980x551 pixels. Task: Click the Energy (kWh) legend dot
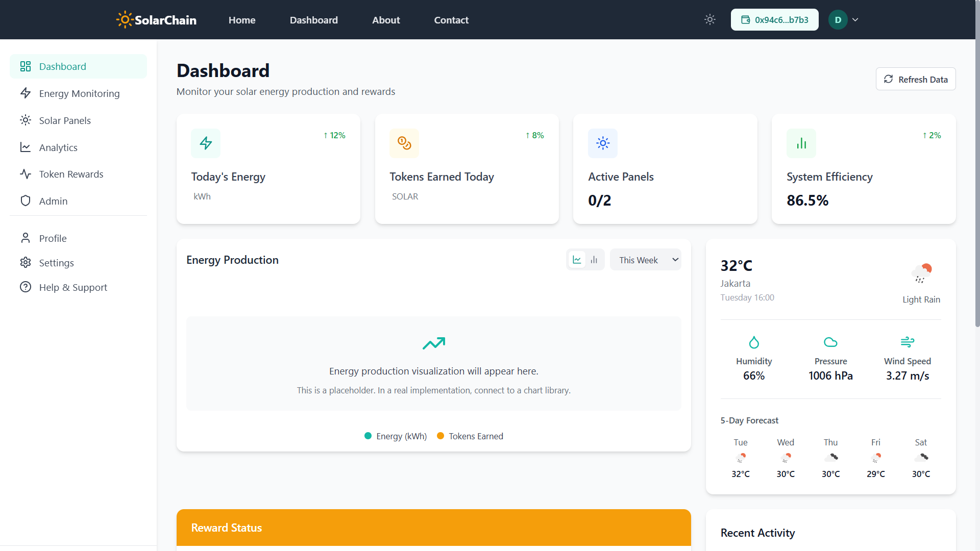367,436
